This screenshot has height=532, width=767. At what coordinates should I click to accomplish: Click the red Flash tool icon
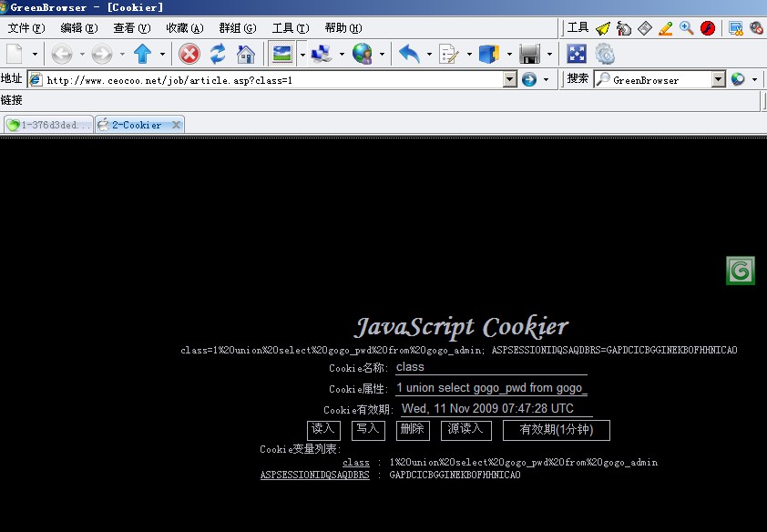click(708, 28)
